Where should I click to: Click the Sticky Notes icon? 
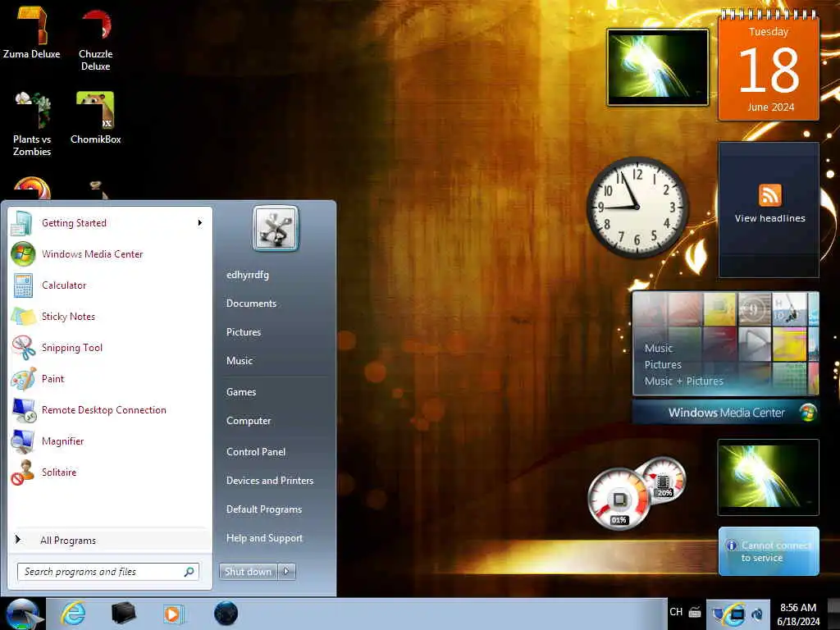[x=23, y=317]
